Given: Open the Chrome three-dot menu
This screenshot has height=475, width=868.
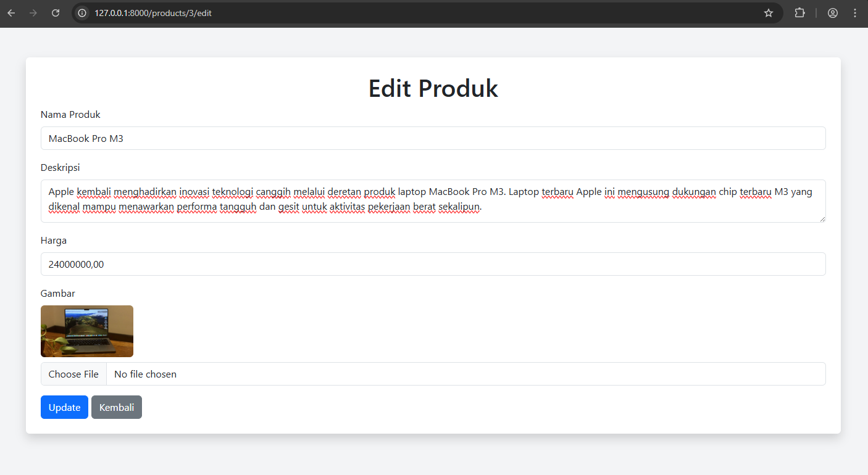Looking at the screenshot, I should 855,13.
